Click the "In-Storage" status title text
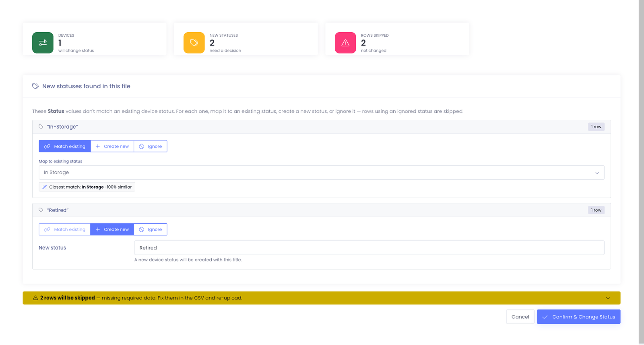Viewport: 644px width, 345px height. 62,127
